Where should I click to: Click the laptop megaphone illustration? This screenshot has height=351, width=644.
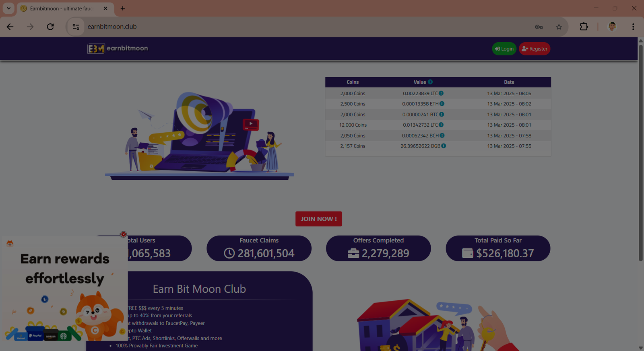coord(199,136)
